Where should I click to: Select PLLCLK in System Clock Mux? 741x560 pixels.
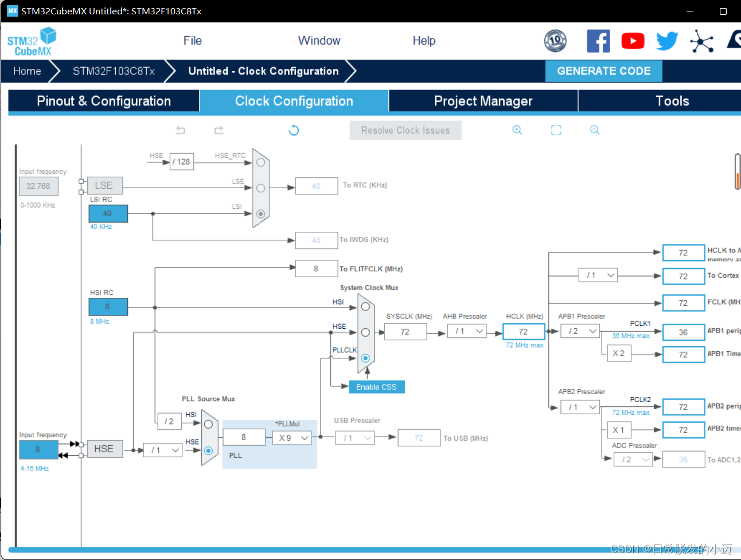[365, 358]
